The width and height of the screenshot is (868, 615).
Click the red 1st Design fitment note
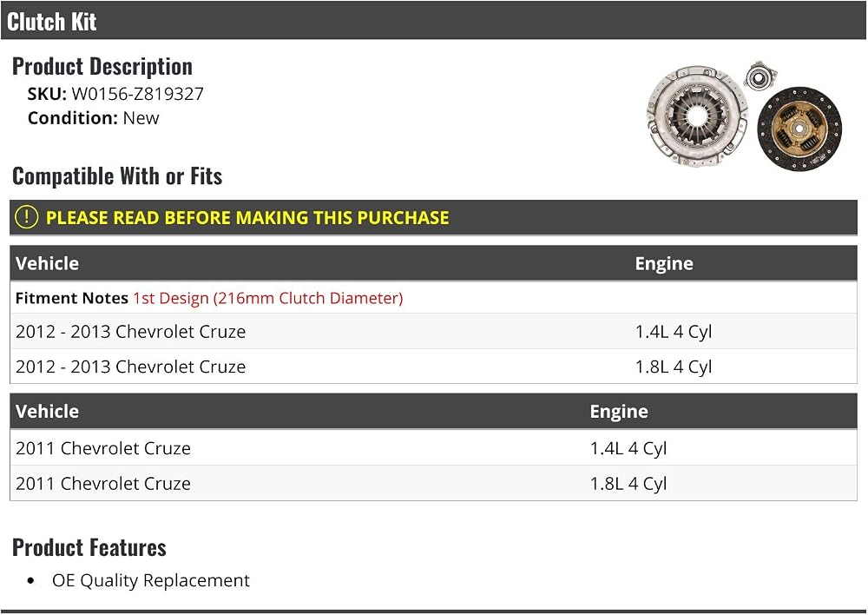tap(268, 298)
